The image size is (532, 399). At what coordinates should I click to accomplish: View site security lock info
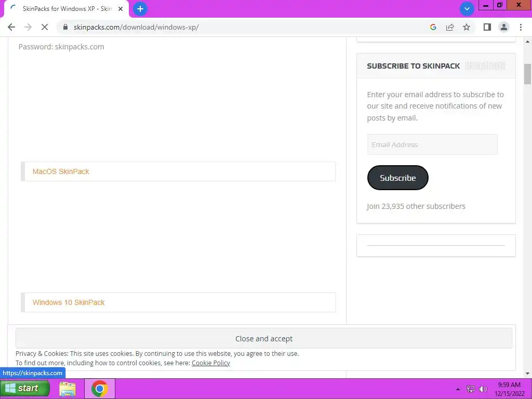pos(65,27)
